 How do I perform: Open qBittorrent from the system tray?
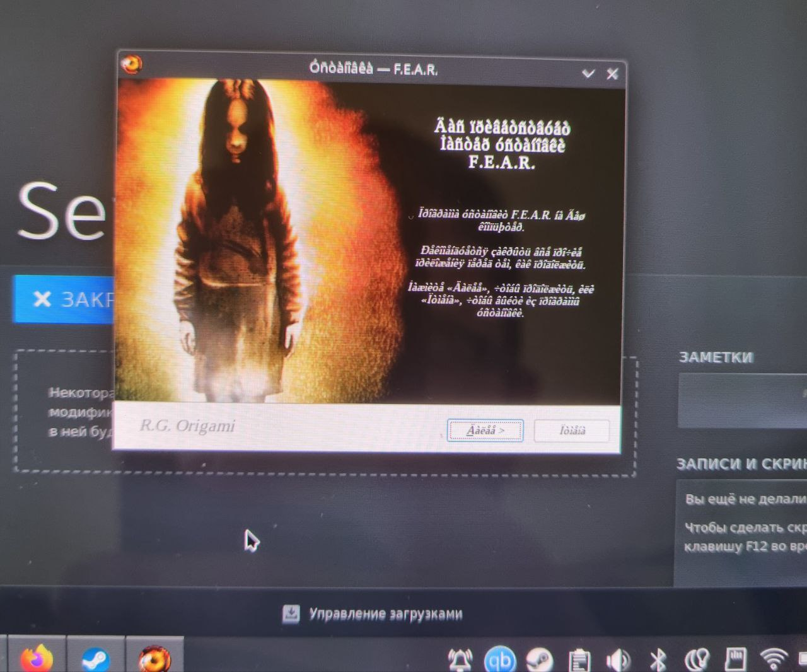coord(500,660)
